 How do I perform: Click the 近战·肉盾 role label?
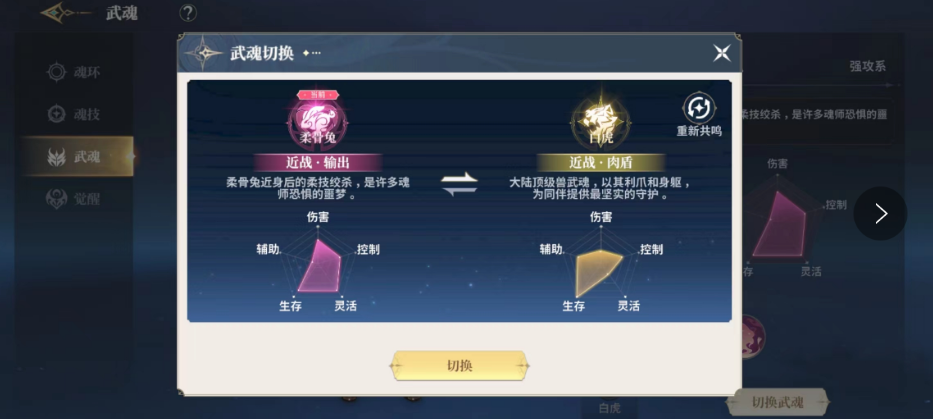coord(601,162)
